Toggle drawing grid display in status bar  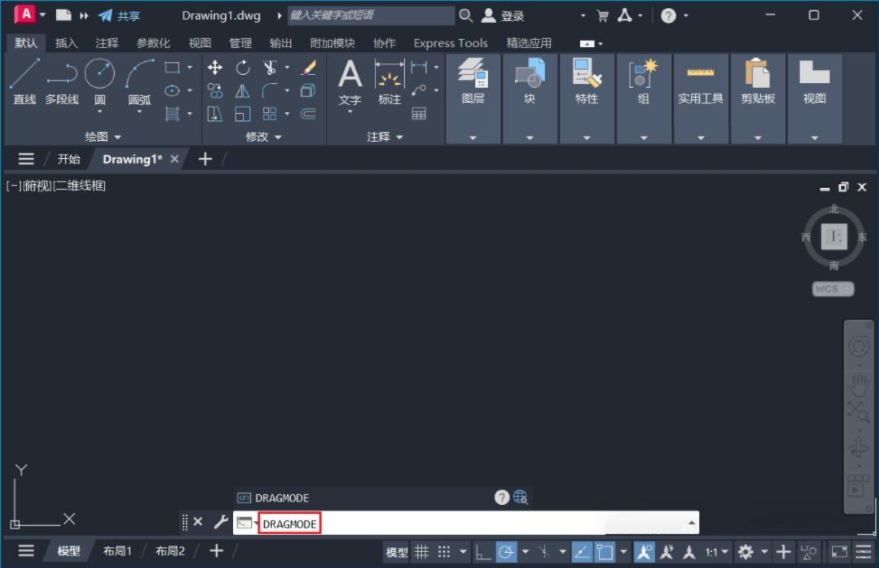click(x=422, y=552)
